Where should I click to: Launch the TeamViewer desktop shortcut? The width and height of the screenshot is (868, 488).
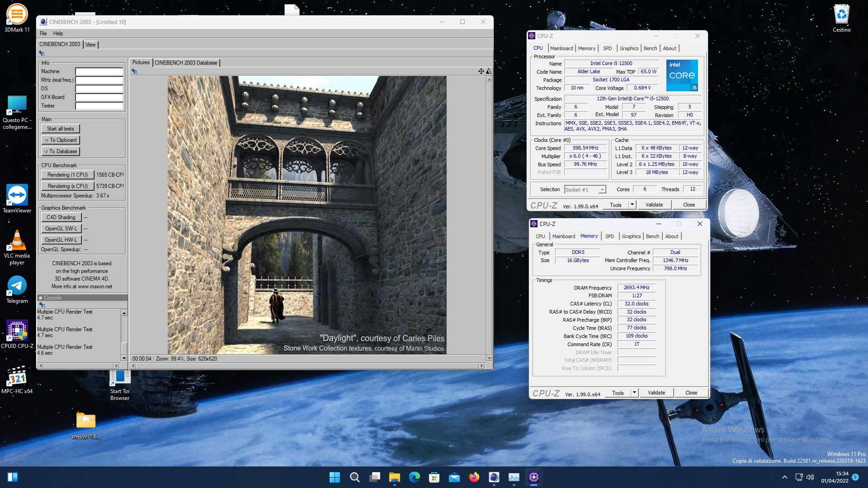(17, 199)
